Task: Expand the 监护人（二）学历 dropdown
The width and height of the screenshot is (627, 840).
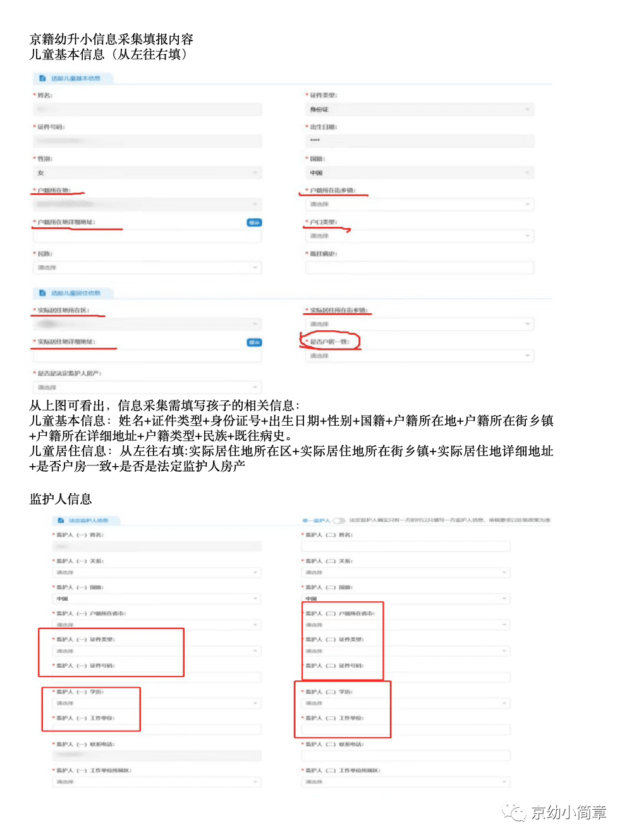Action: coord(406,704)
